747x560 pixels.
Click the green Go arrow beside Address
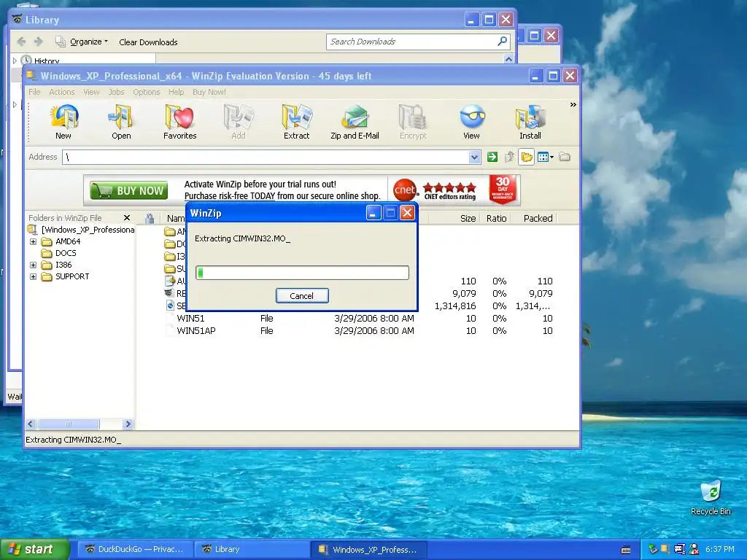(492, 157)
